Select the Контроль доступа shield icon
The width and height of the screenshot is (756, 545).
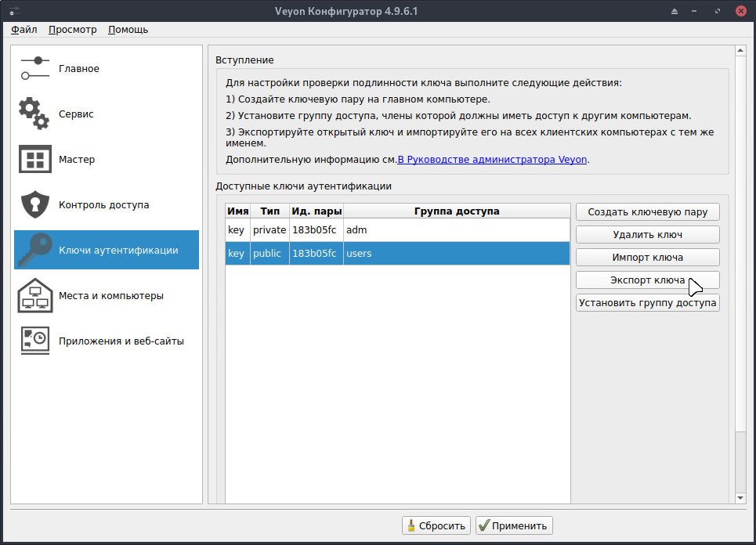35,204
